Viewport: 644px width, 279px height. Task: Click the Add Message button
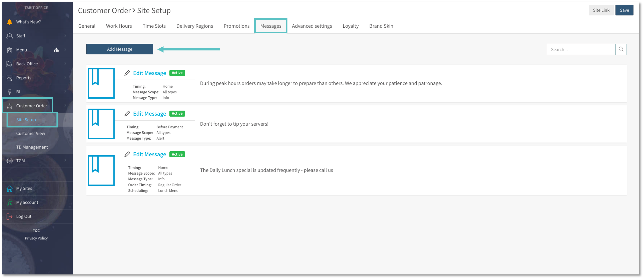coord(120,49)
